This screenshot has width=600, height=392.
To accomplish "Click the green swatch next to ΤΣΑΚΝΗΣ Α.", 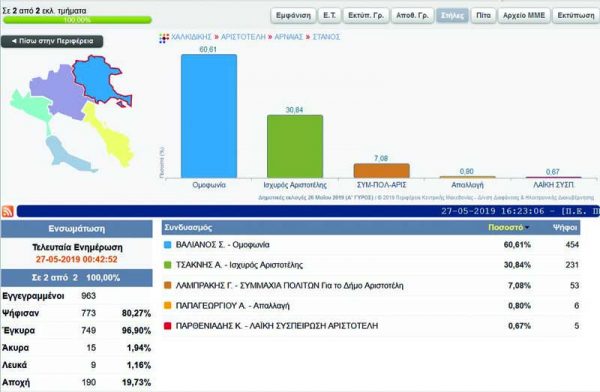I will (167, 265).
